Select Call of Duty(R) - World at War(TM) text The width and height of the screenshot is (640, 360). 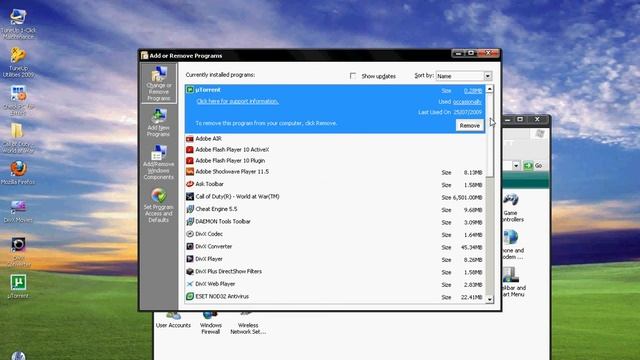coord(237,197)
